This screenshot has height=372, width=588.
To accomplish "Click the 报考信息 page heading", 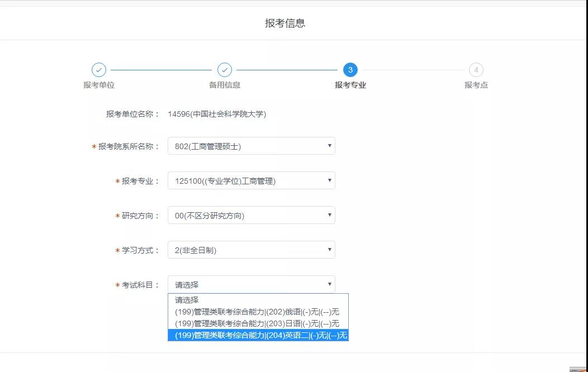I will pyautogui.click(x=285, y=23).
